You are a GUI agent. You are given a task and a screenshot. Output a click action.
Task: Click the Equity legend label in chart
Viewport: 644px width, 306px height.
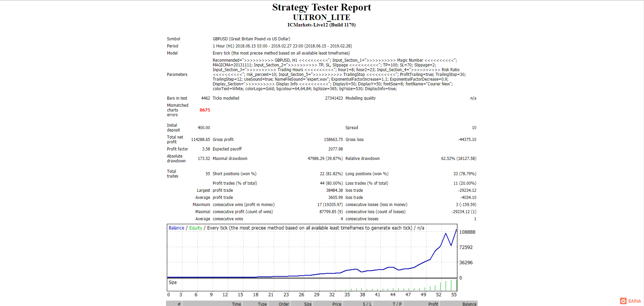click(x=195, y=228)
